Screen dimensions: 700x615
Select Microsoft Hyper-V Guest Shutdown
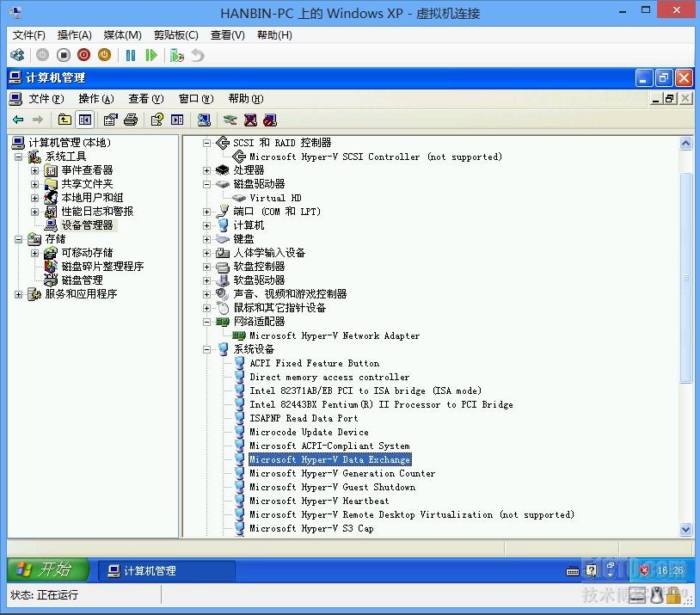pyautogui.click(x=332, y=487)
